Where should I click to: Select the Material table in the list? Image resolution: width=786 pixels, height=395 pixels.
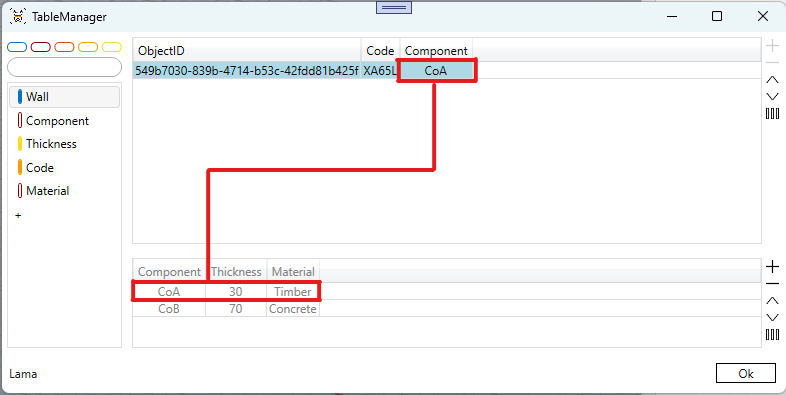(x=65, y=191)
